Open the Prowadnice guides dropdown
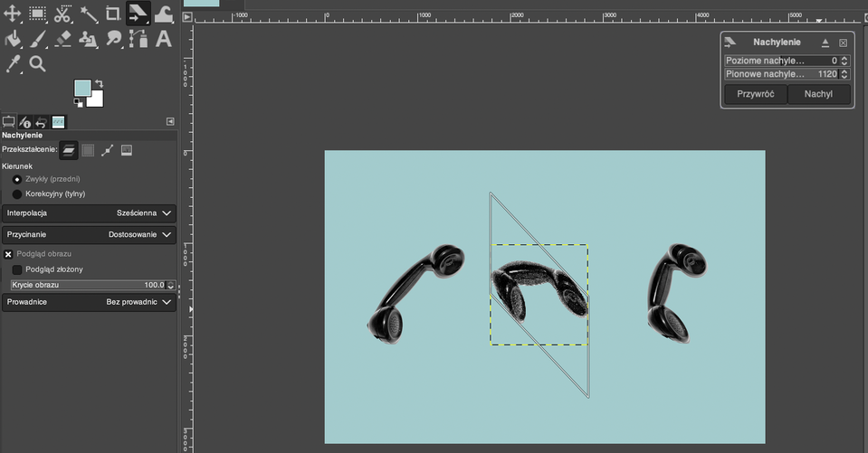868x453 pixels. (89, 302)
